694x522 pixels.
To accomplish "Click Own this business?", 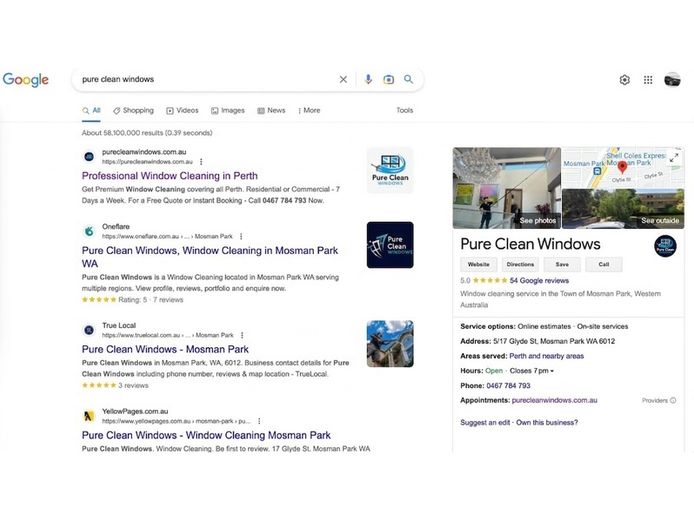I will (x=547, y=422).
